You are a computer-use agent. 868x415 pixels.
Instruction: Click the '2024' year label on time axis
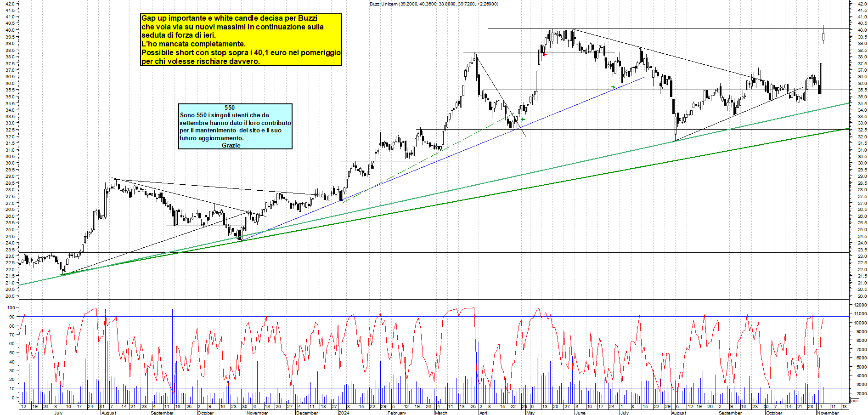(344, 413)
